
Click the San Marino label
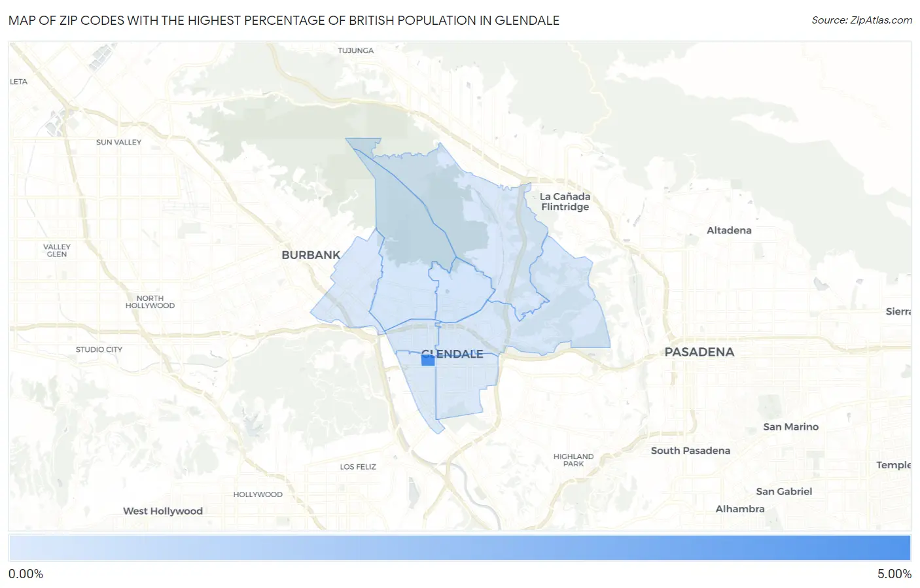(790, 426)
